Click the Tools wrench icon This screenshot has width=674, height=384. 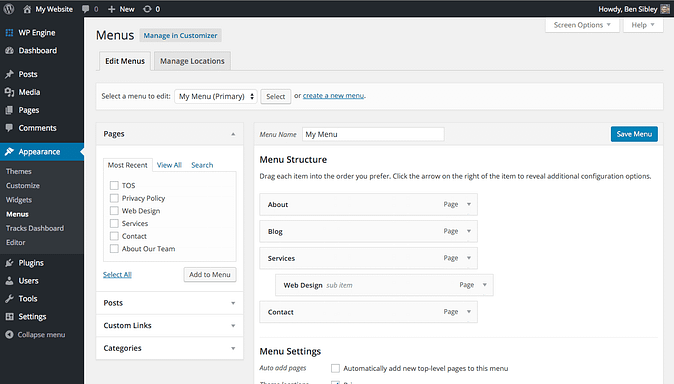tap(9, 299)
